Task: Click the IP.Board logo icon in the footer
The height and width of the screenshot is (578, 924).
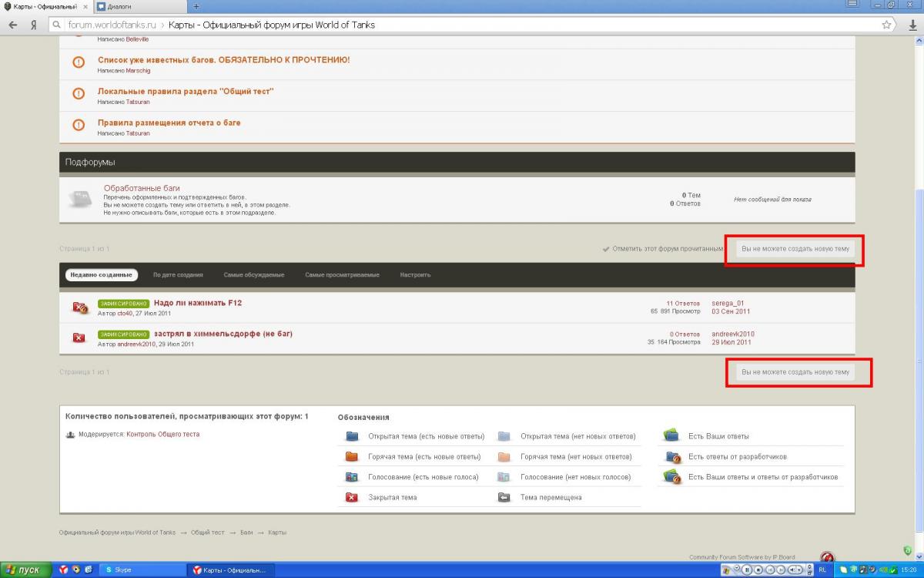Action: click(827, 556)
